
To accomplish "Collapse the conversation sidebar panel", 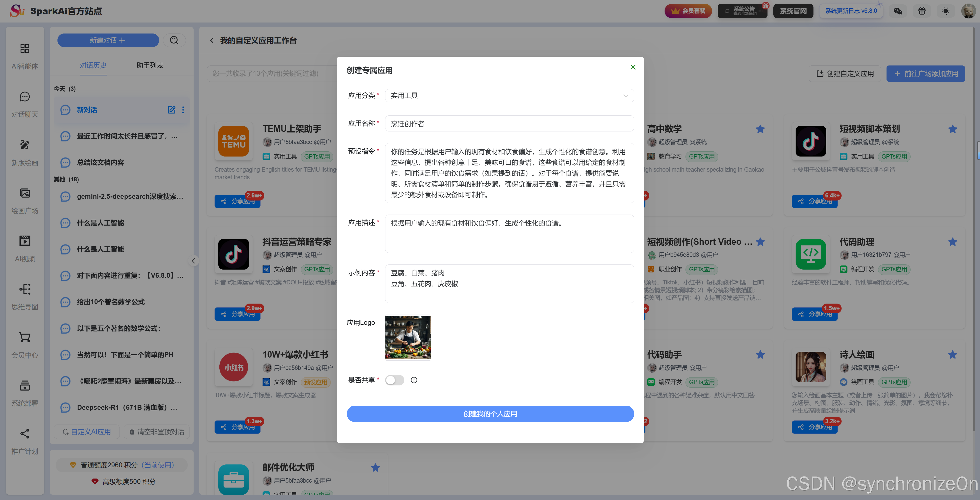I will pyautogui.click(x=193, y=261).
